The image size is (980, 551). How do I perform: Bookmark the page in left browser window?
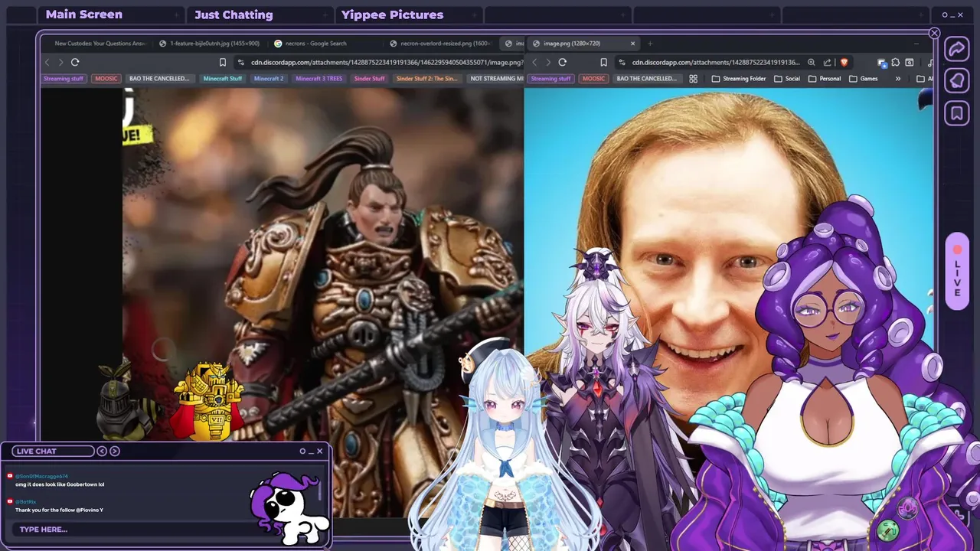[x=223, y=62]
